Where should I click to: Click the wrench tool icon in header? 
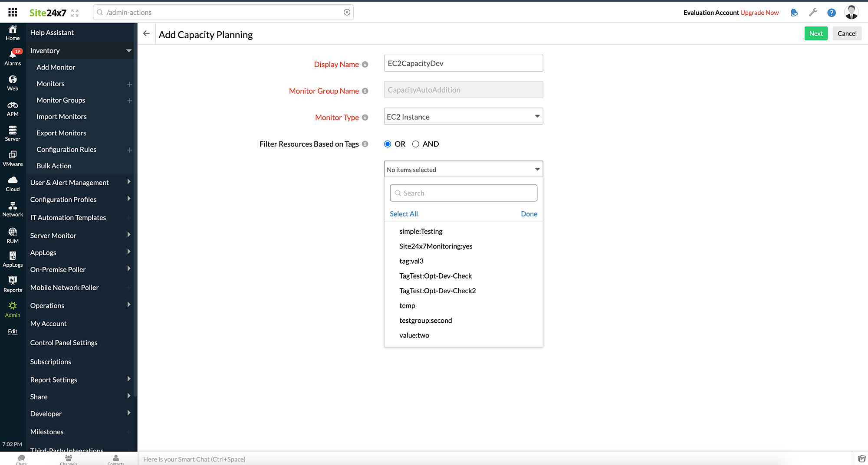pyautogui.click(x=813, y=13)
